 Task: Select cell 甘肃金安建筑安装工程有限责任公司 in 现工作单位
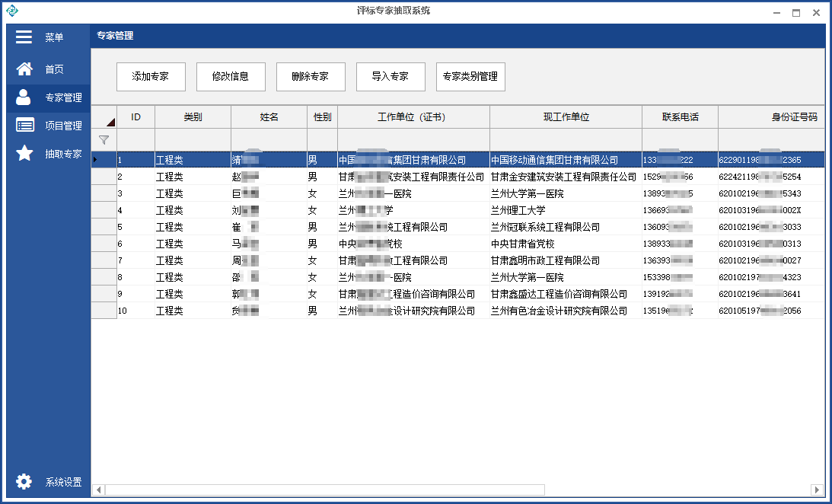566,177
